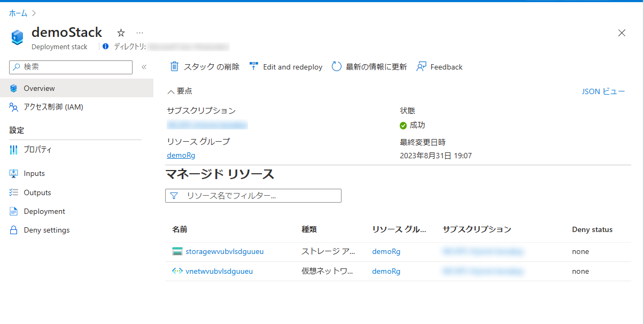
Task: Select Overview in the left menu
Action: [76, 88]
